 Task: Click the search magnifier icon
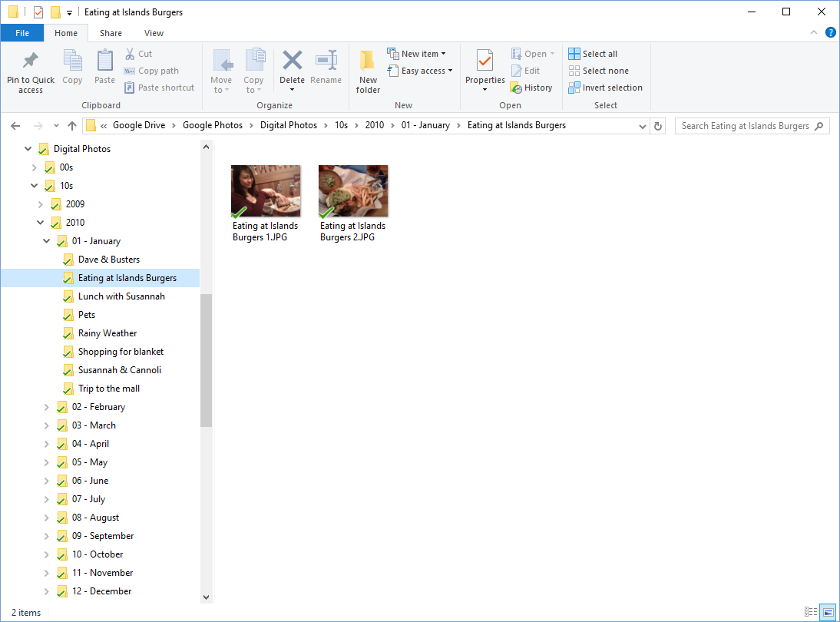click(819, 126)
